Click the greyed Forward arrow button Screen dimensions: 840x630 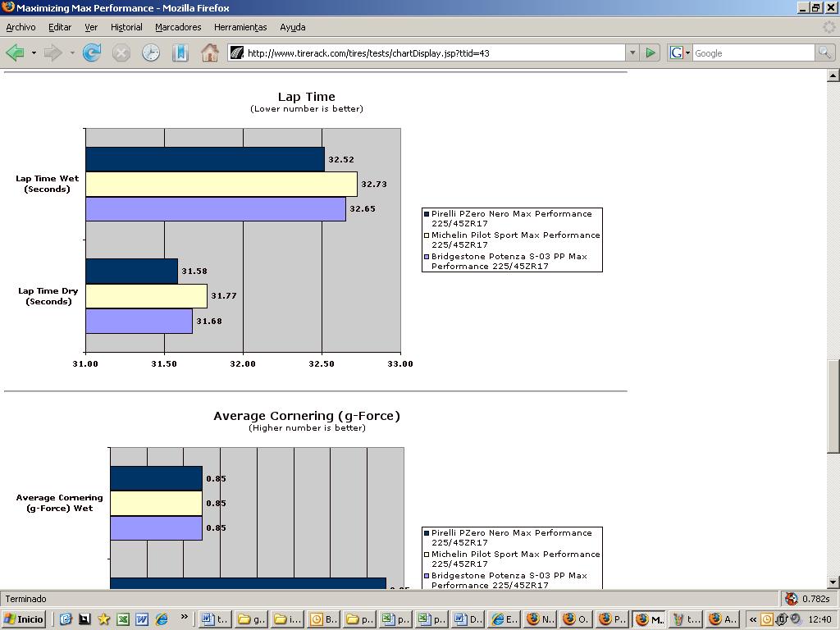click(x=52, y=52)
